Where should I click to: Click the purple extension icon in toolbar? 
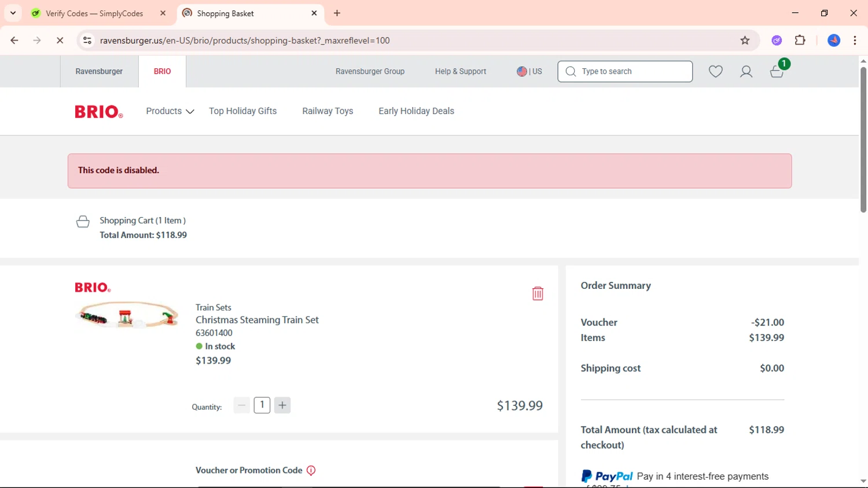(x=777, y=41)
